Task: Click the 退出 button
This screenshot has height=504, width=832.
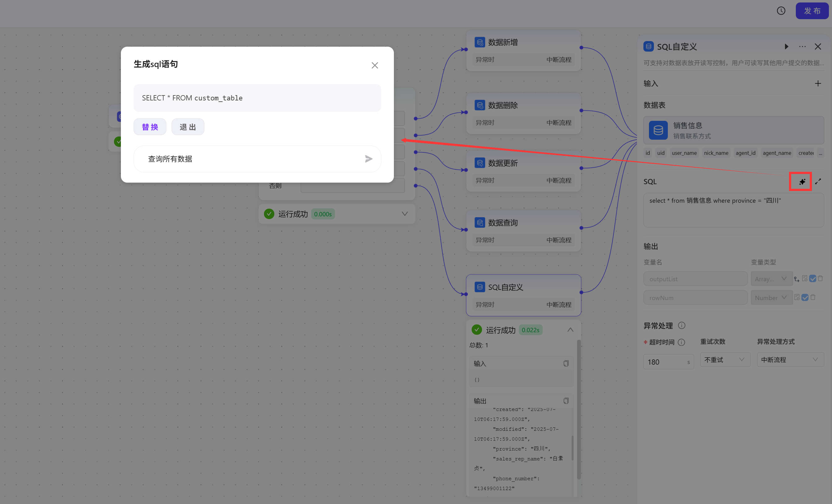Action: coord(188,127)
